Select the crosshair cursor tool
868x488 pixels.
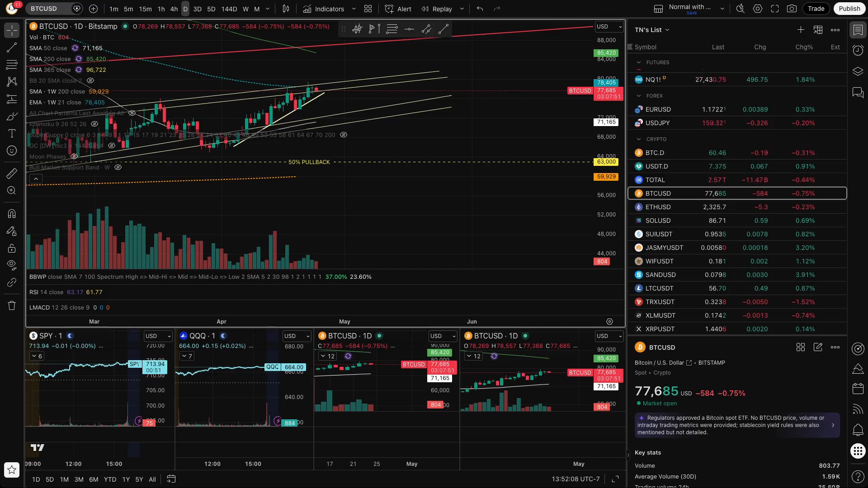point(12,30)
